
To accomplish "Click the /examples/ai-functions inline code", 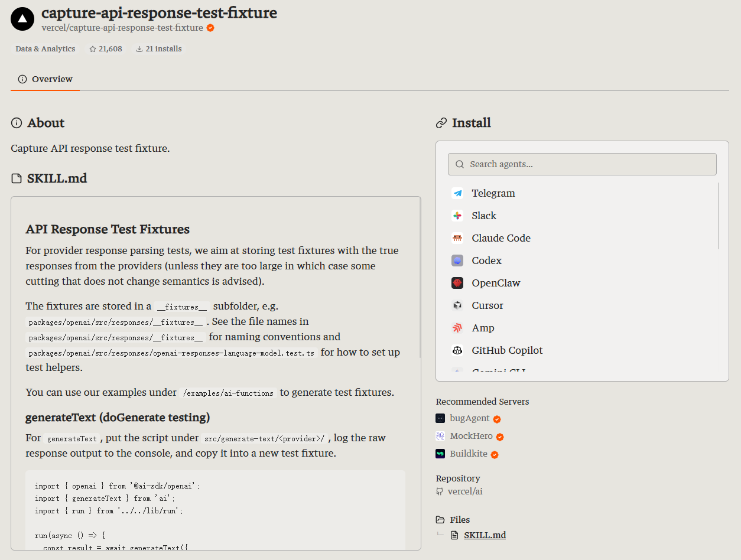I will click(x=229, y=393).
